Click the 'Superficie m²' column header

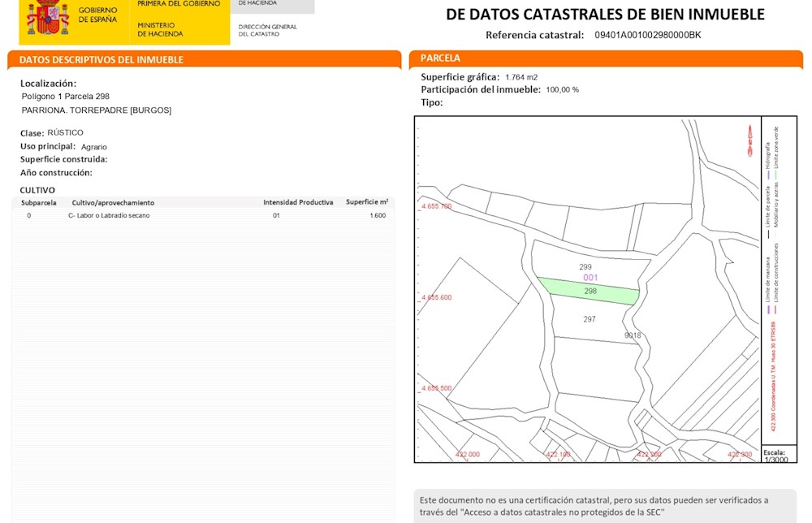click(367, 202)
